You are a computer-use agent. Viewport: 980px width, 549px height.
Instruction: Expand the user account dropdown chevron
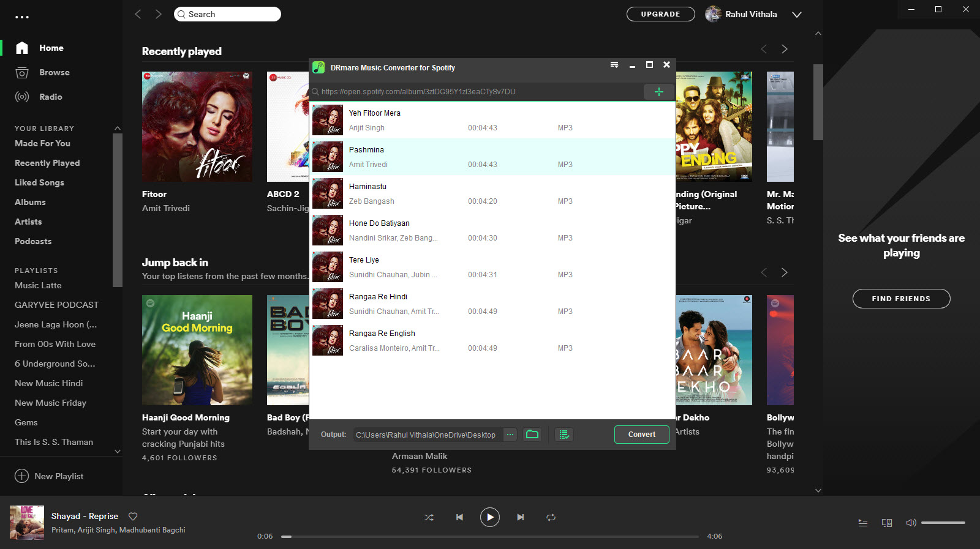(797, 15)
